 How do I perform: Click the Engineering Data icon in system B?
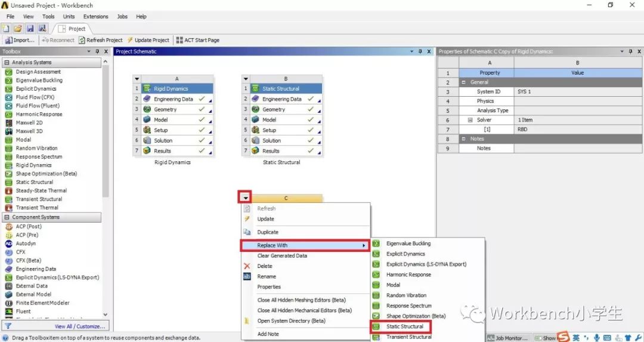[255, 99]
